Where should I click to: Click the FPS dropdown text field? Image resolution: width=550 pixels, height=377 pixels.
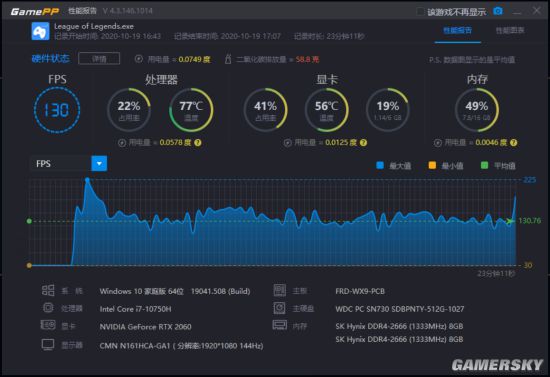point(61,163)
